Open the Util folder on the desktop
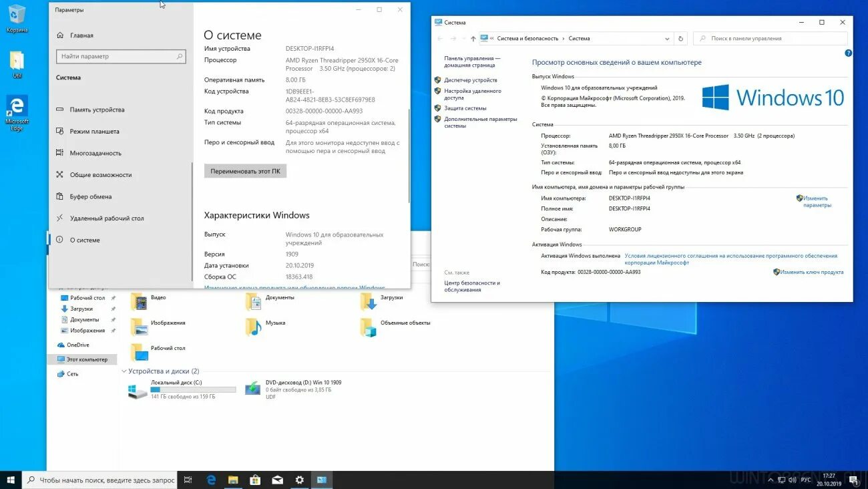 click(x=17, y=64)
